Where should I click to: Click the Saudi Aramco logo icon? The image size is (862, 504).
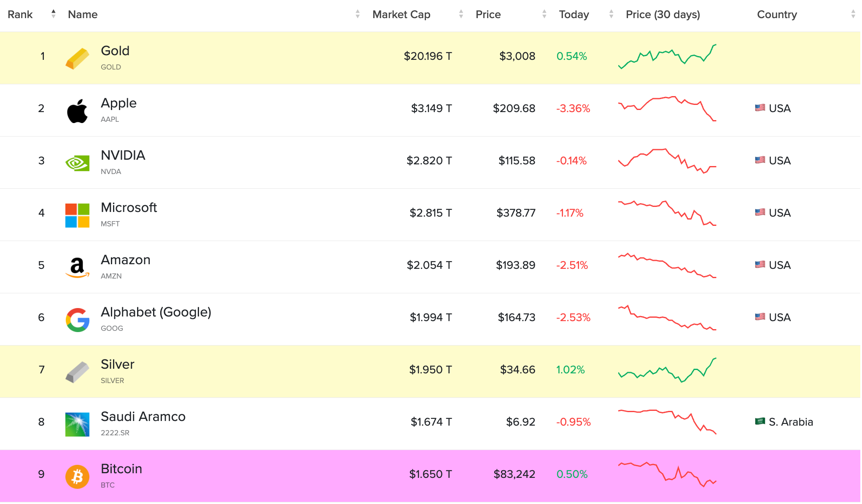click(77, 424)
